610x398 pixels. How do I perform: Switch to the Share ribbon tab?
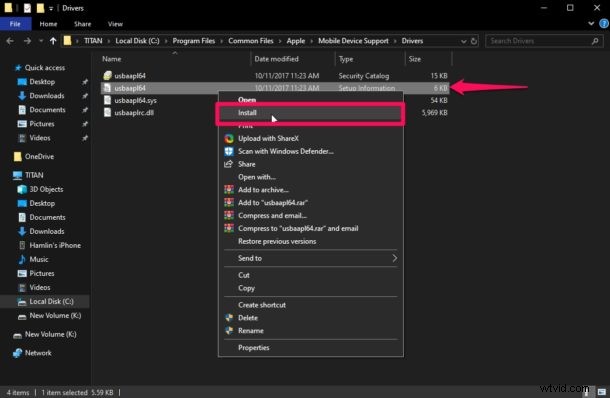click(82, 24)
